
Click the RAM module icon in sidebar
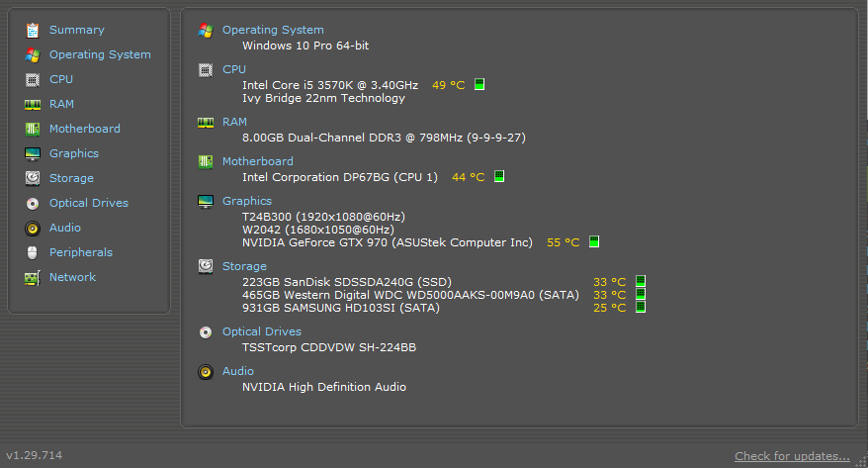[33, 104]
